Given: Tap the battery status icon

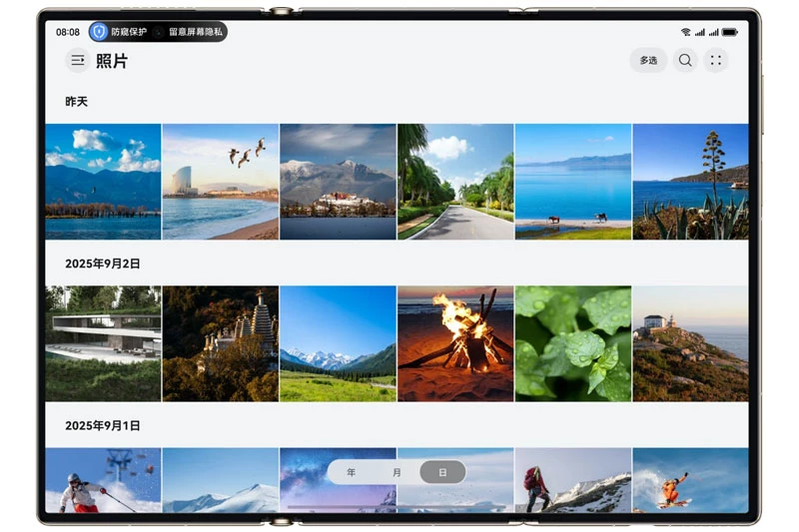Looking at the screenshot, I should click(730, 32).
